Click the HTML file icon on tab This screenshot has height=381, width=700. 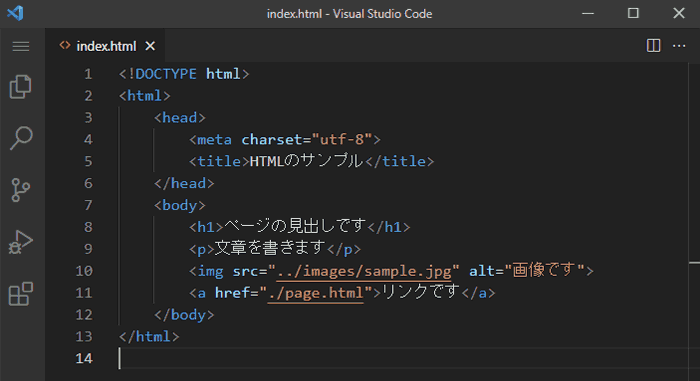pyautogui.click(x=65, y=45)
